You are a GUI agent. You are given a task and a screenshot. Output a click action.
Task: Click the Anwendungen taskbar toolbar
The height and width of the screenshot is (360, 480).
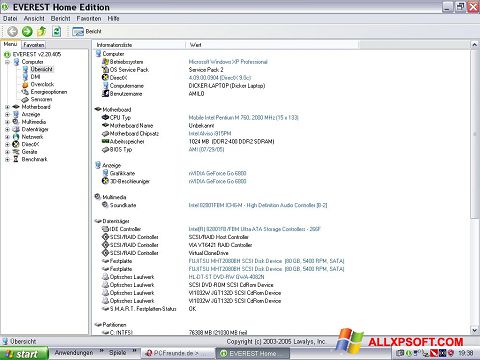point(74,353)
